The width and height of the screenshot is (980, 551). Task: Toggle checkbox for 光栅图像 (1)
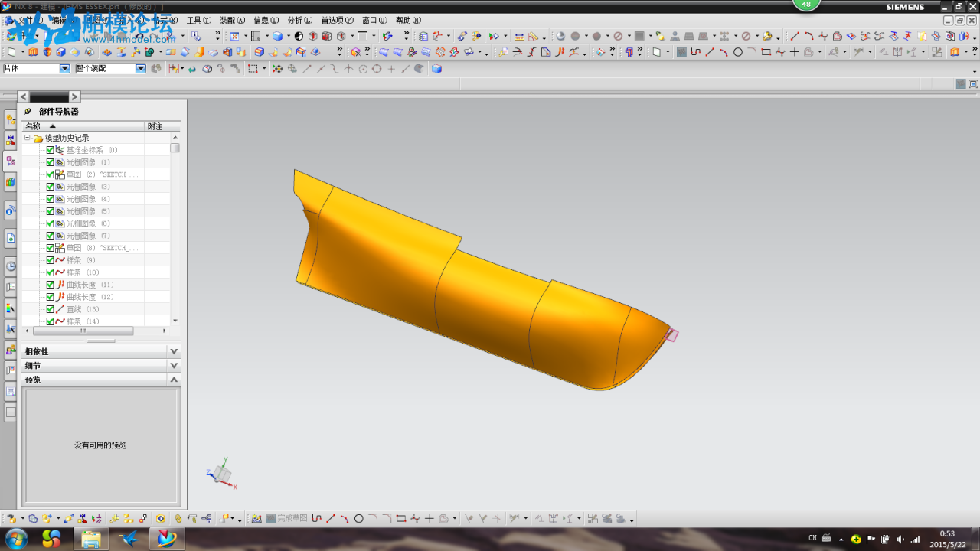(51, 162)
